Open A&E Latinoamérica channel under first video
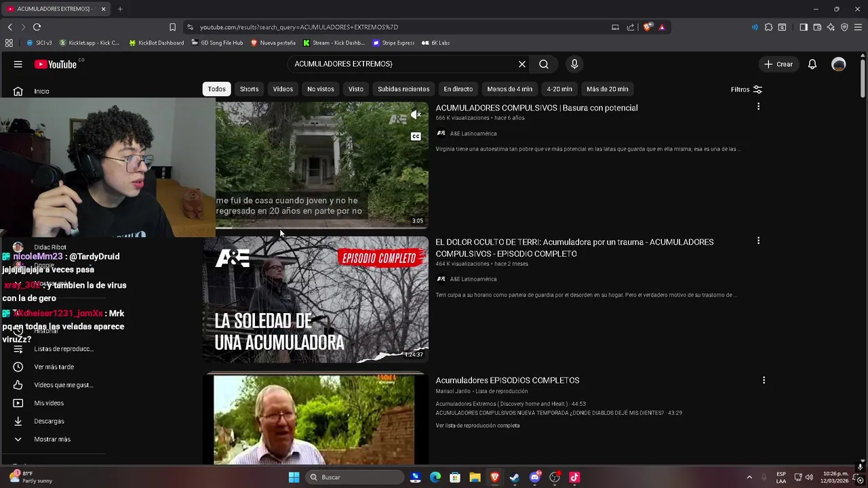This screenshot has height=488, width=868. point(473,134)
